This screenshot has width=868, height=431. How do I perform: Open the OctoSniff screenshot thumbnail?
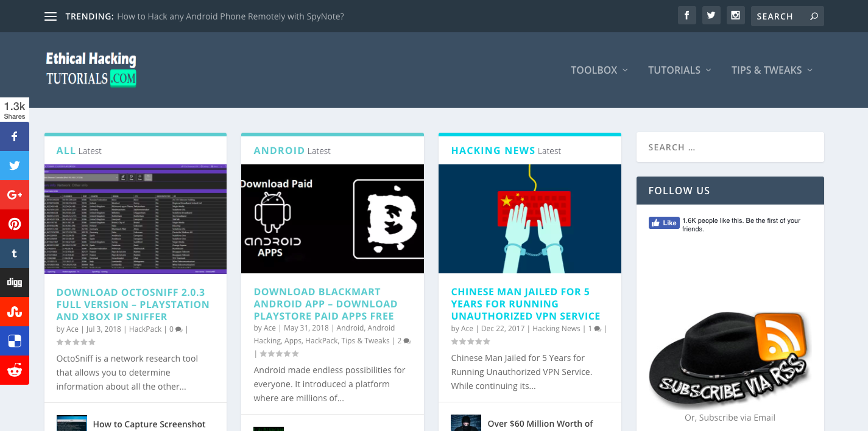click(x=135, y=219)
